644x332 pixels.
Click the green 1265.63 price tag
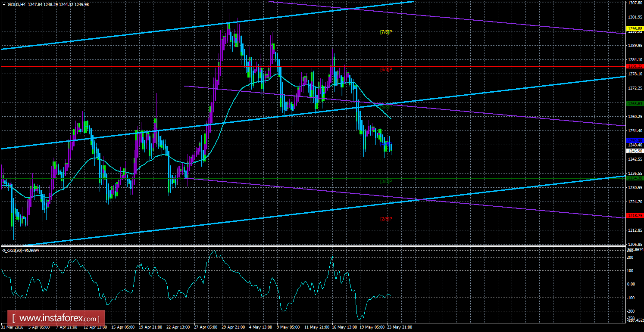point(635,103)
